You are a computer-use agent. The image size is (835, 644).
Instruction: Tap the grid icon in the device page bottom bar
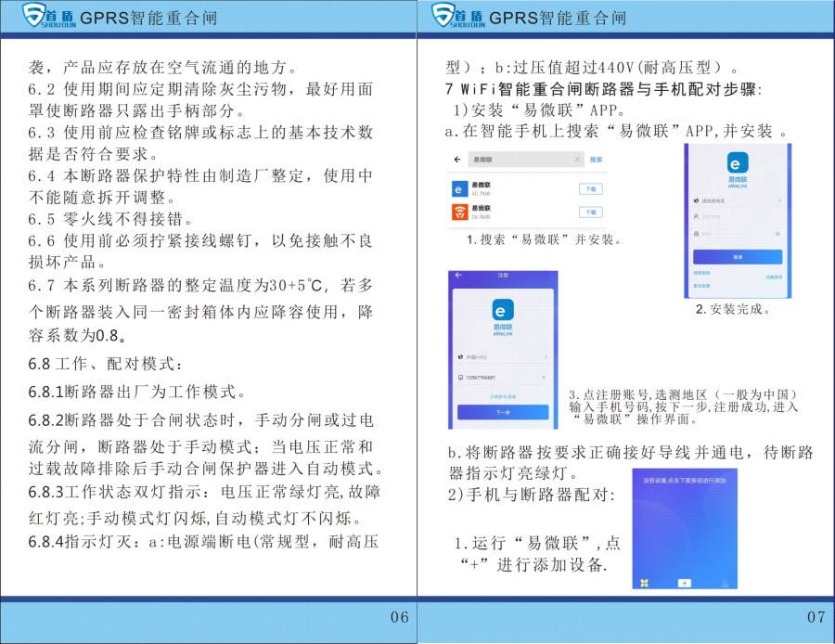(644, 584)
